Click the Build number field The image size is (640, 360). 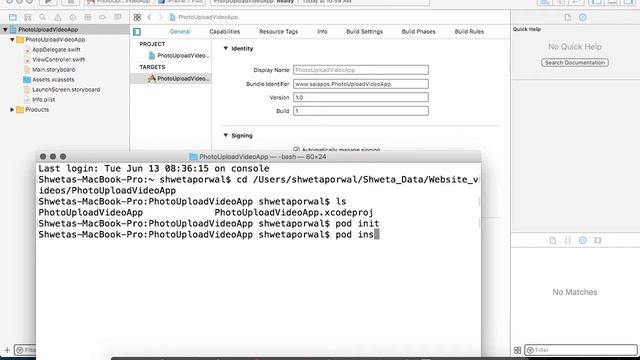point(361,111)
